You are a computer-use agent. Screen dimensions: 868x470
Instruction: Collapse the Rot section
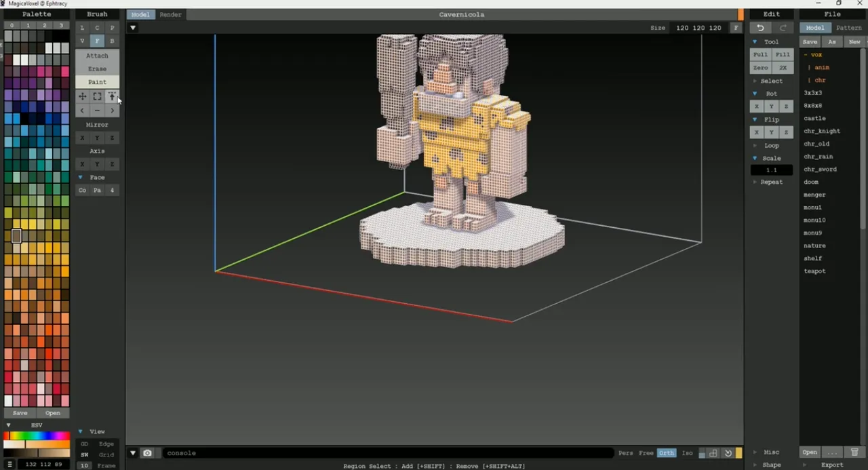click(x=755, y=94)
